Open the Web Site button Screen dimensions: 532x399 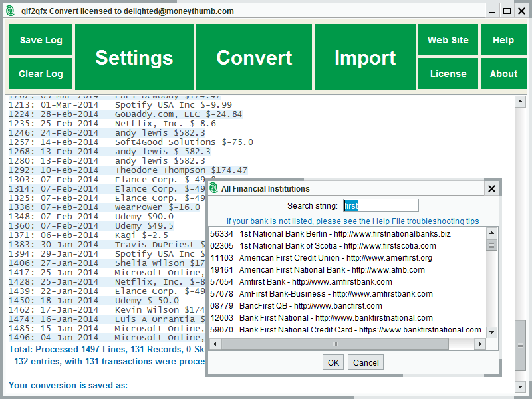pos(448,40)
